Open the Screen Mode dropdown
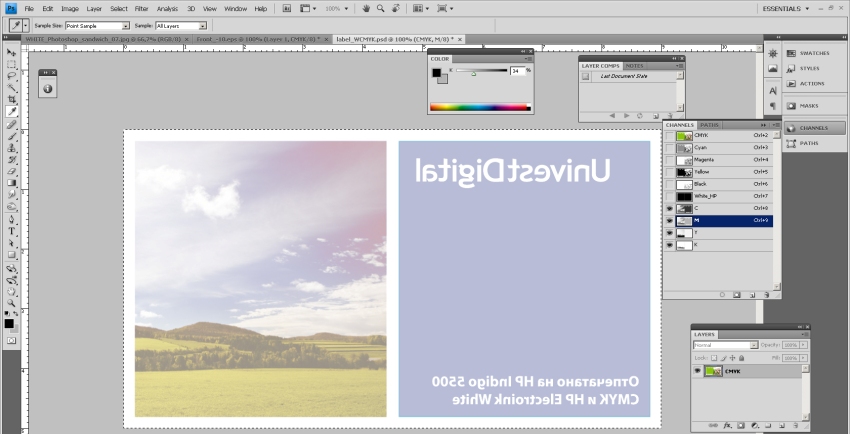 (445, 9)
